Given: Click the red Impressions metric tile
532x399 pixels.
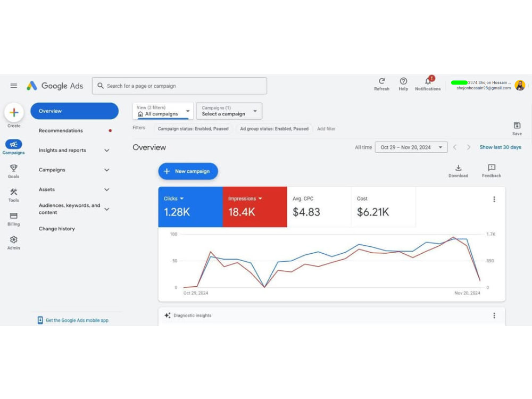Looking at the screenshot, I should 255,206.
